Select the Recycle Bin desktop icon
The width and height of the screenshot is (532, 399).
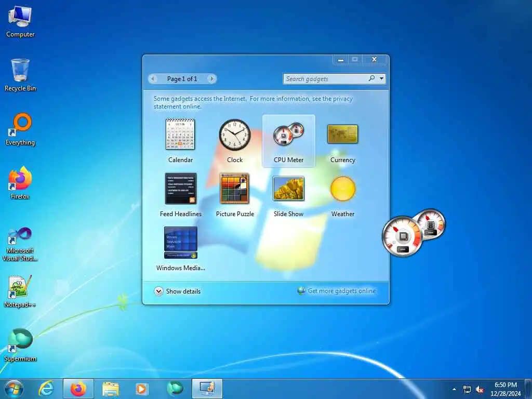coord(20,75)
